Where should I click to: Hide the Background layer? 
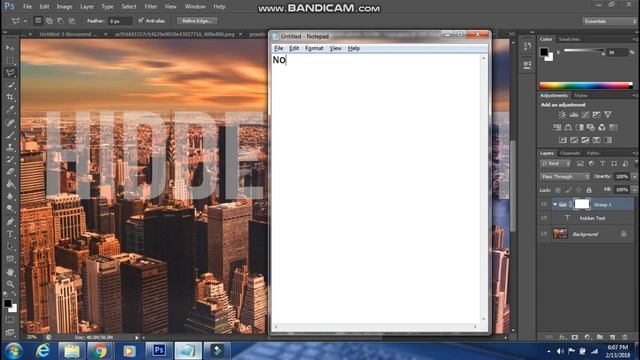[x=544, y=234]
